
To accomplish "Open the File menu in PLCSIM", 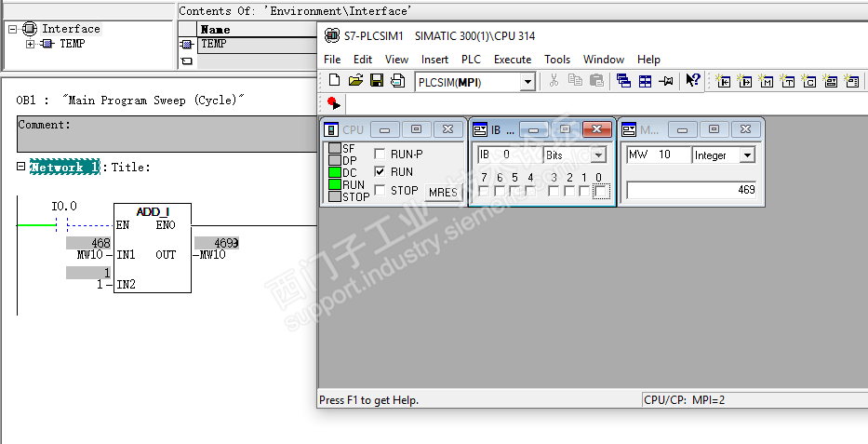I will 332,60.
